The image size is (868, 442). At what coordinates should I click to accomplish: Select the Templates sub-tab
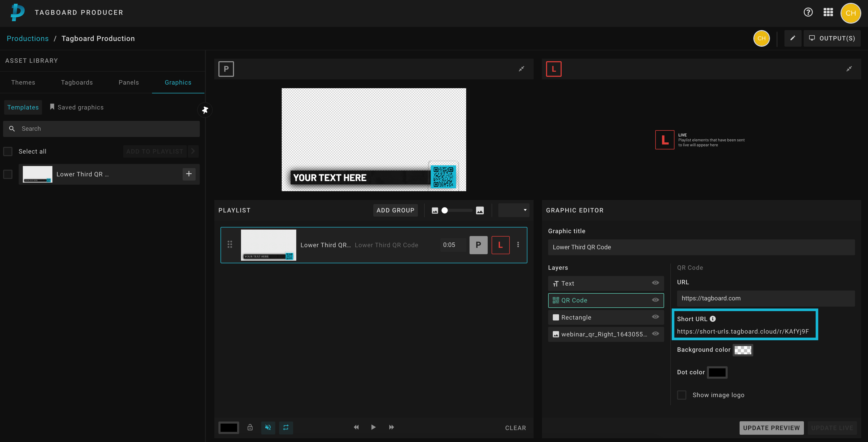tap(23, 107)
